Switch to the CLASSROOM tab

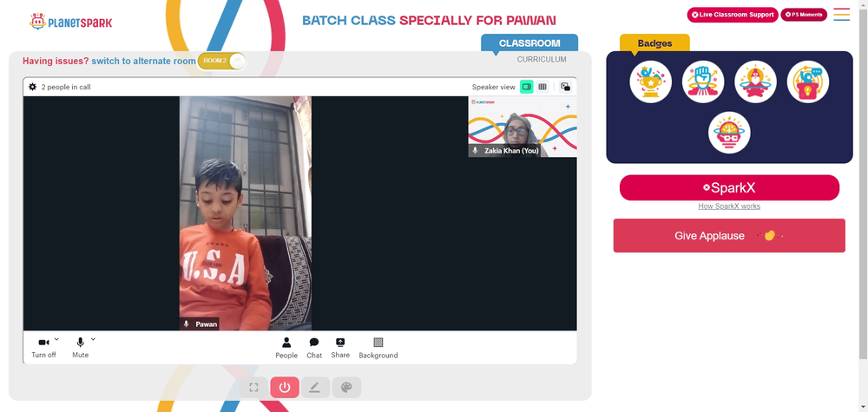(x=529, y=43)
